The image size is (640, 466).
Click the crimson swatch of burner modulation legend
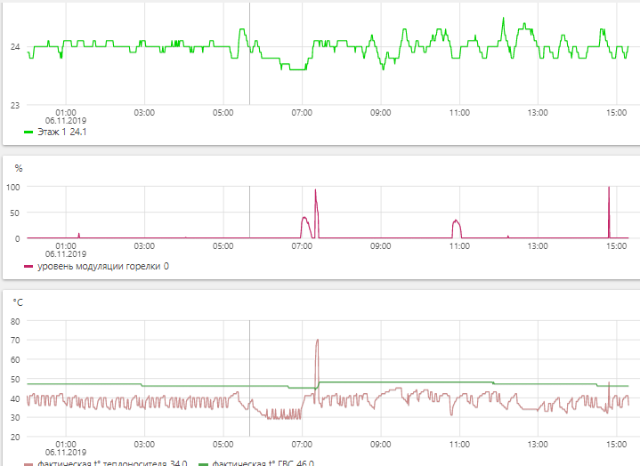[29, 266]
